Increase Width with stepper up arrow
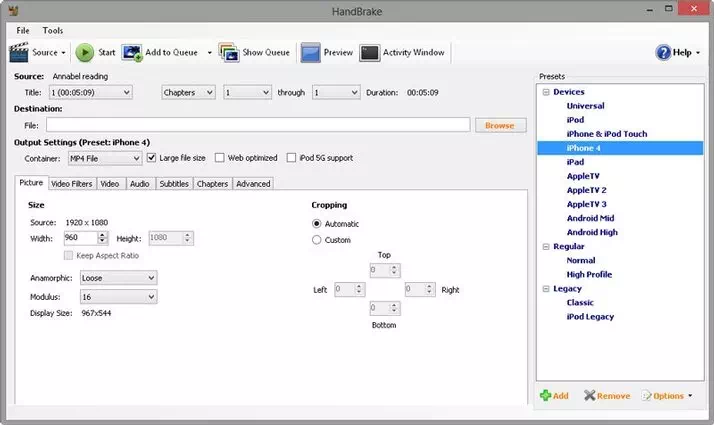This screenshot has width=714, height=425. pos(102,235)
